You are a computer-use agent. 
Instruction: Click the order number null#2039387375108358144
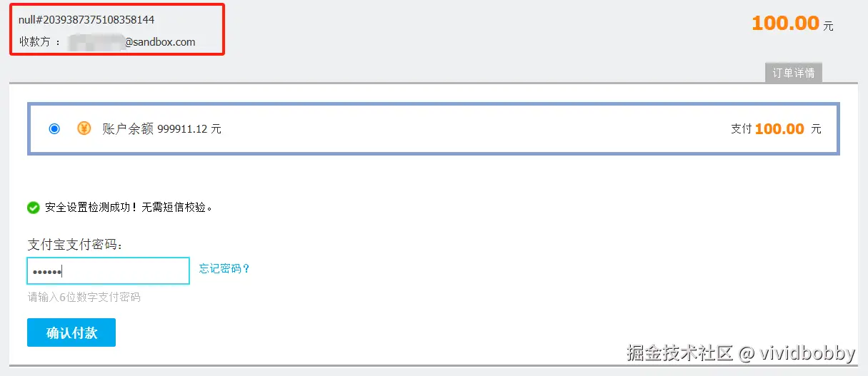86,19
